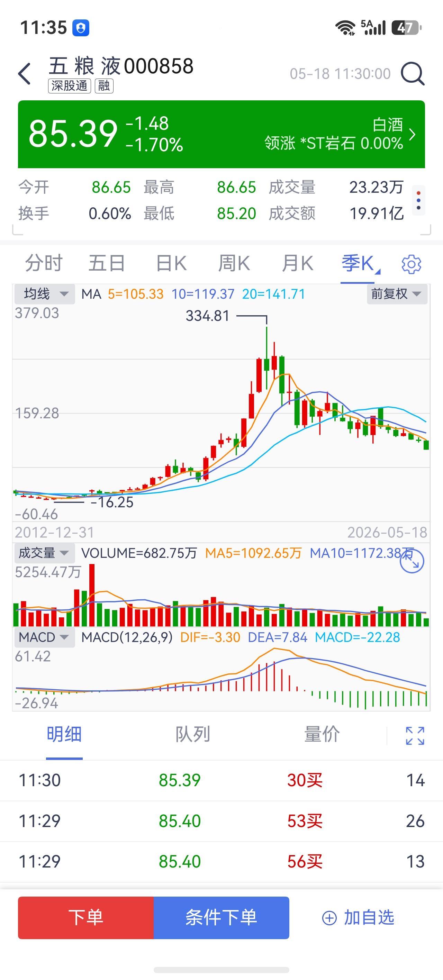Tap the 最高 86.65 value
Image resolution: width=443 pixels, height=980 pixels.
click(236, 187)
